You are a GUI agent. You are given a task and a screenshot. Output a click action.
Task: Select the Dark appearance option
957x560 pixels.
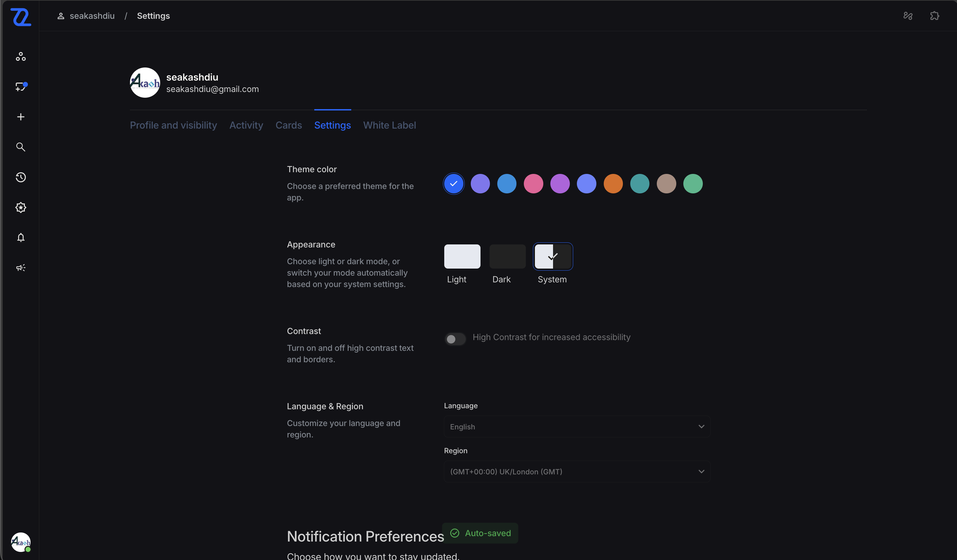coord(507,256)
